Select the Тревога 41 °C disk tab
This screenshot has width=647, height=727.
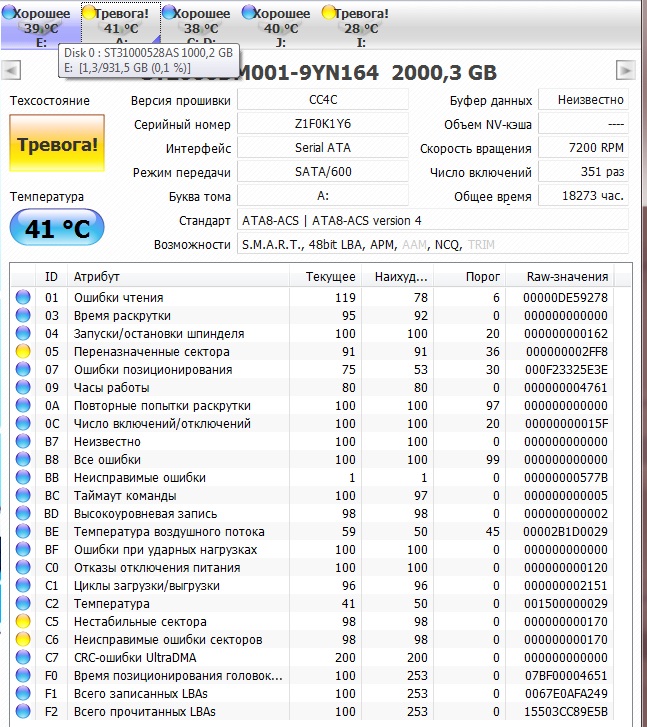[121, 26]
